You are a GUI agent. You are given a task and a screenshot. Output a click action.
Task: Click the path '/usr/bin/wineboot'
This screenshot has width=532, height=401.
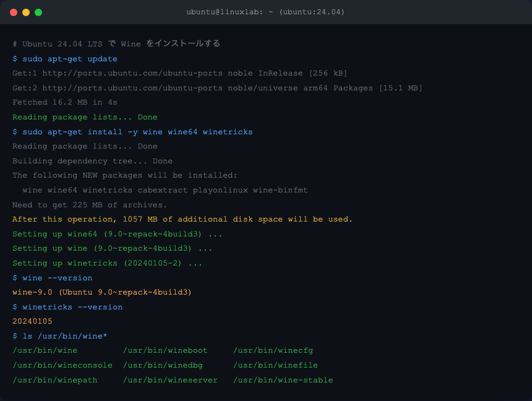coord(165,350)
